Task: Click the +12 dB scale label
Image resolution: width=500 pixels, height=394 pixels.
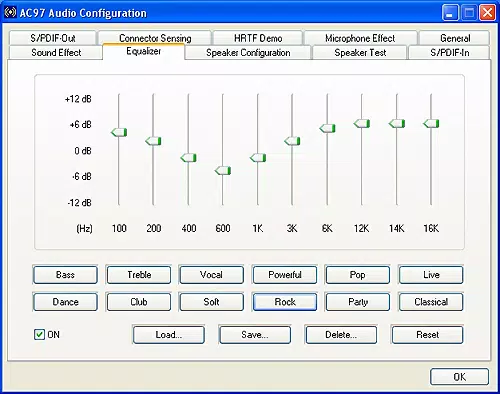Action: tap(78, 99)
